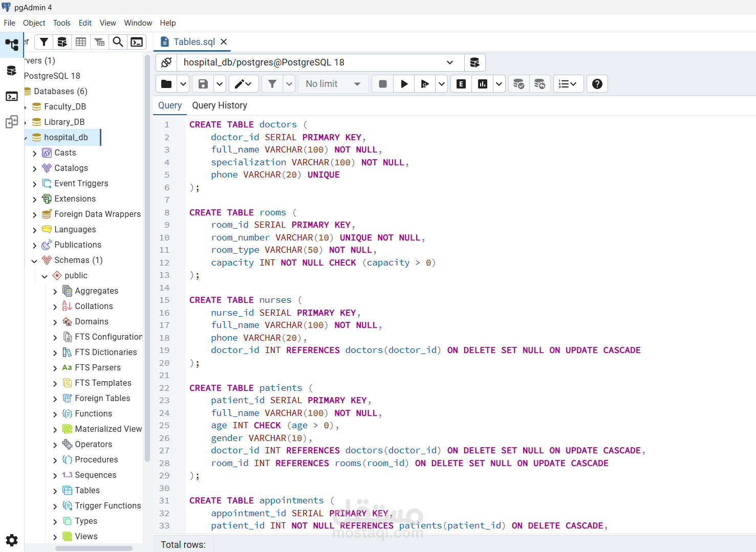The width and height of the screenshot is (756, 552).
Task: Open the hospital_db connection dropdown
Action: click(449, 62)
